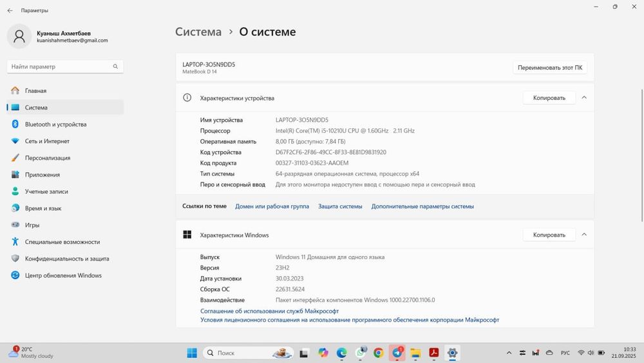Click the Windows logo beside Характеристики Windows
The height and width of the screenshot is (363, 644).
pos(187,234)
